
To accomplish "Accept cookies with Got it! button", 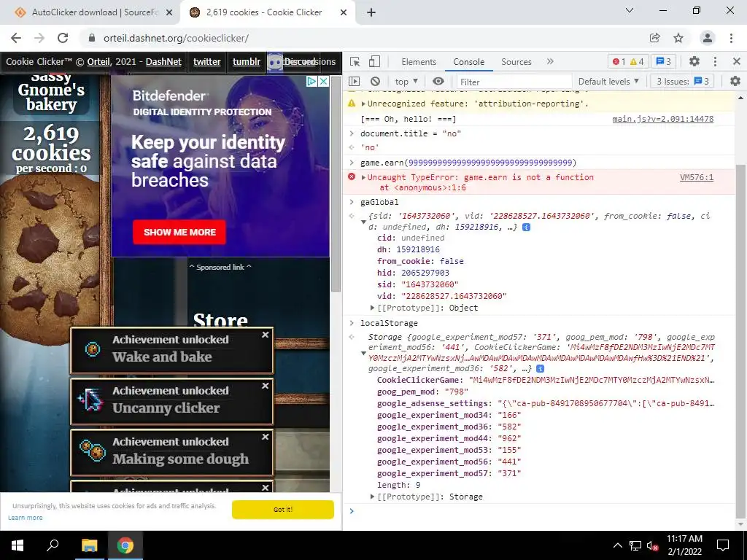I will tap(283, 510).
